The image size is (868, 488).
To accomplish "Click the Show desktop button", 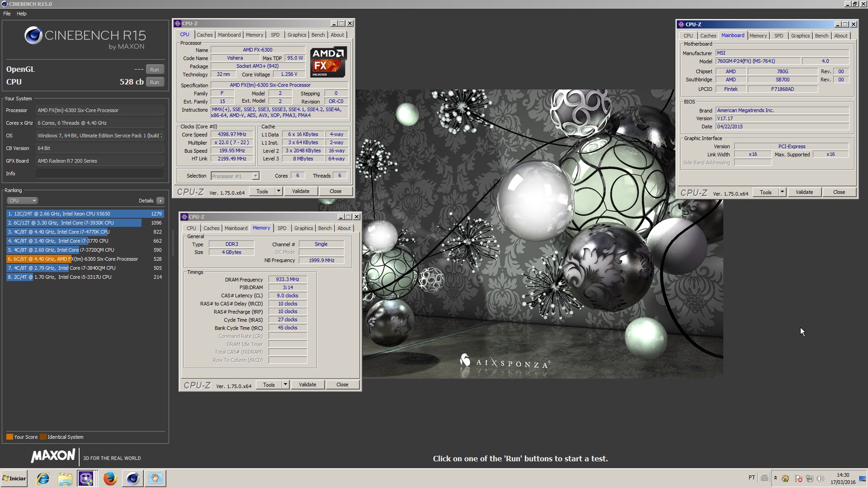I will [863, 479].
